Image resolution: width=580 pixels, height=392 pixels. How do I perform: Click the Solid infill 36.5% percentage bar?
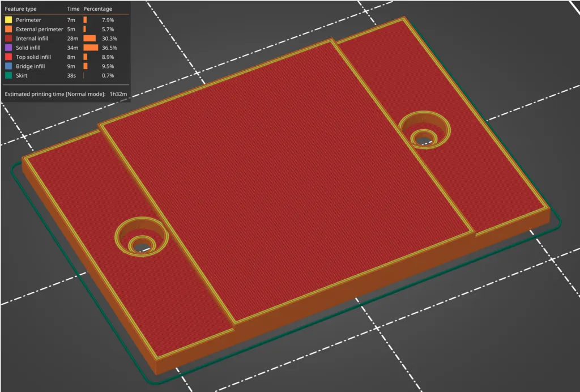click(x=91, y=48)
